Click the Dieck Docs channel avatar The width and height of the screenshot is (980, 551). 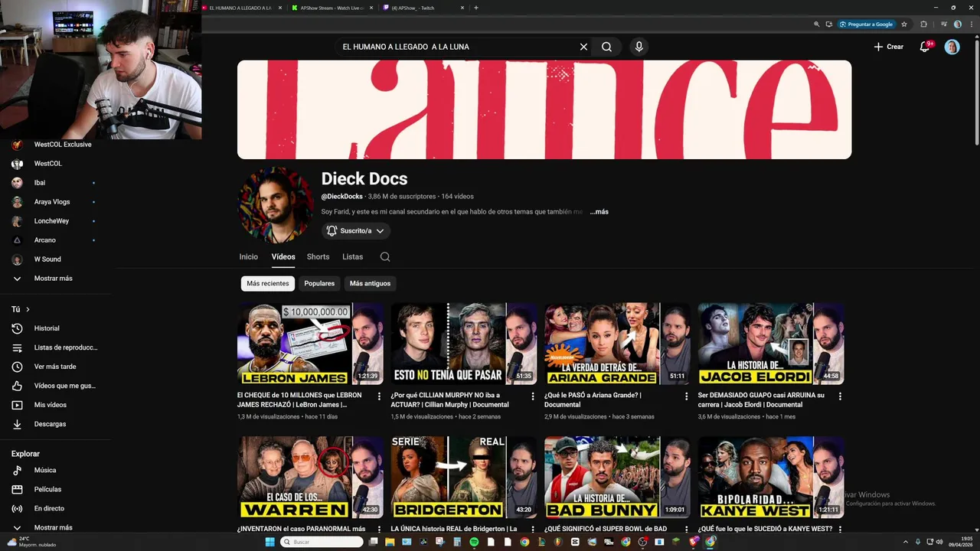[x=276, y=205]
